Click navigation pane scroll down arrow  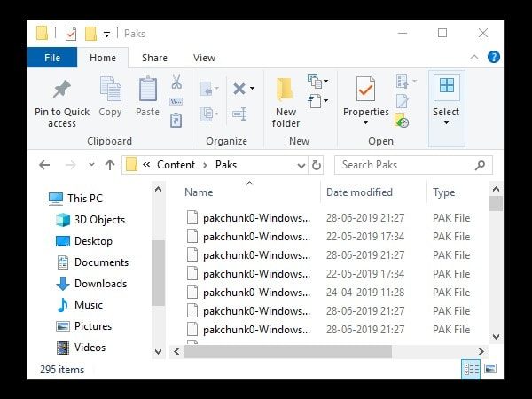158,351
